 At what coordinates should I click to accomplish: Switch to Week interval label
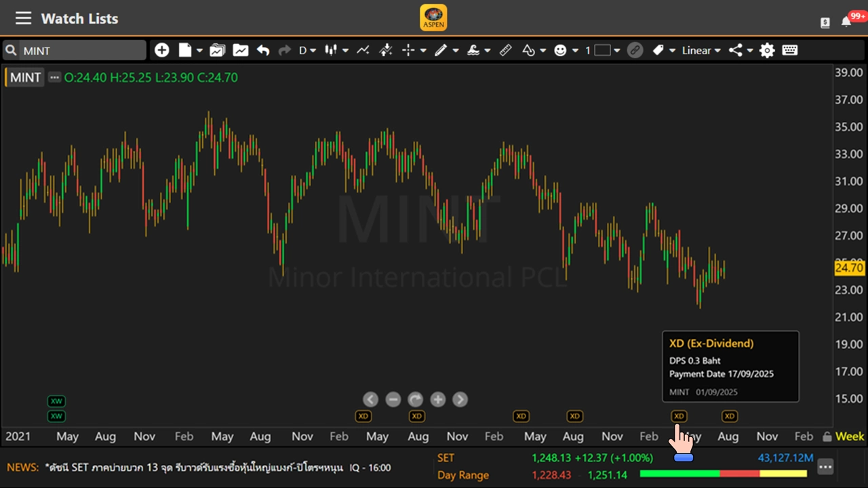[x=850, y=436]
